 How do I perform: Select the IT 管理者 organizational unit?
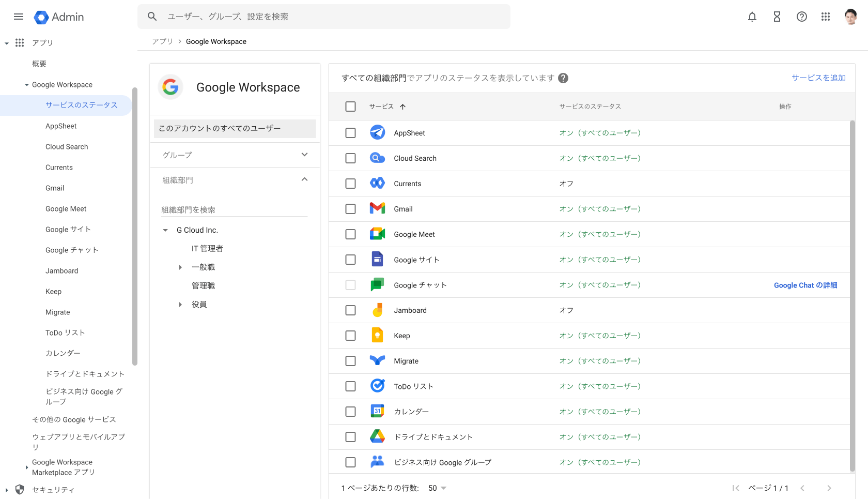[207, 249]
